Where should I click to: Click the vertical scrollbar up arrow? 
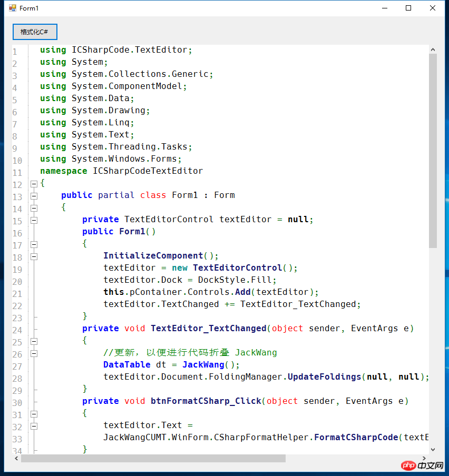[x=433, y=49]
